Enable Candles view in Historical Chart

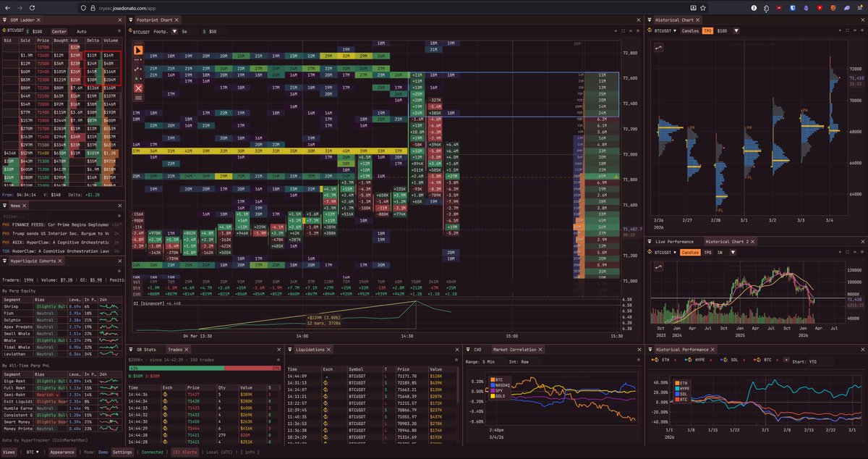tap(691, 31)
